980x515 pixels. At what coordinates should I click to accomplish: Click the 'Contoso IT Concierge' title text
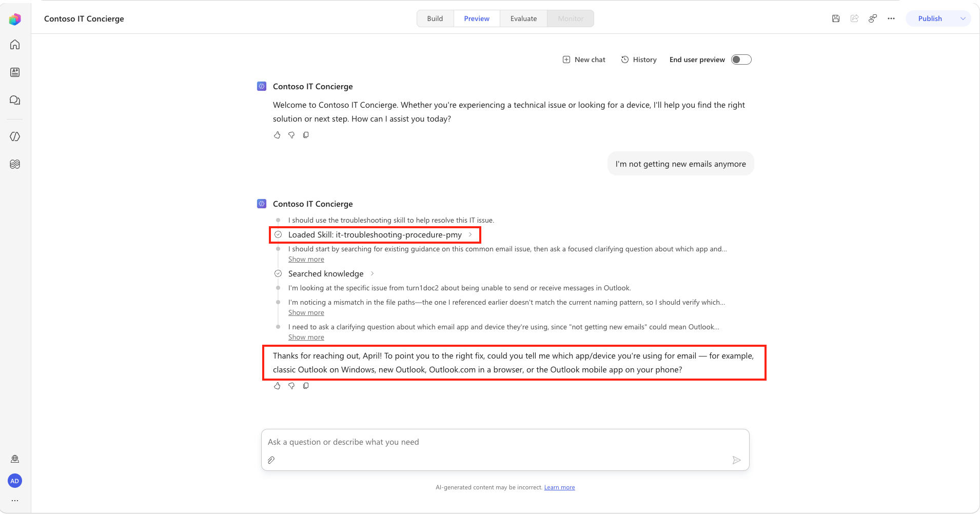[84, 18]
